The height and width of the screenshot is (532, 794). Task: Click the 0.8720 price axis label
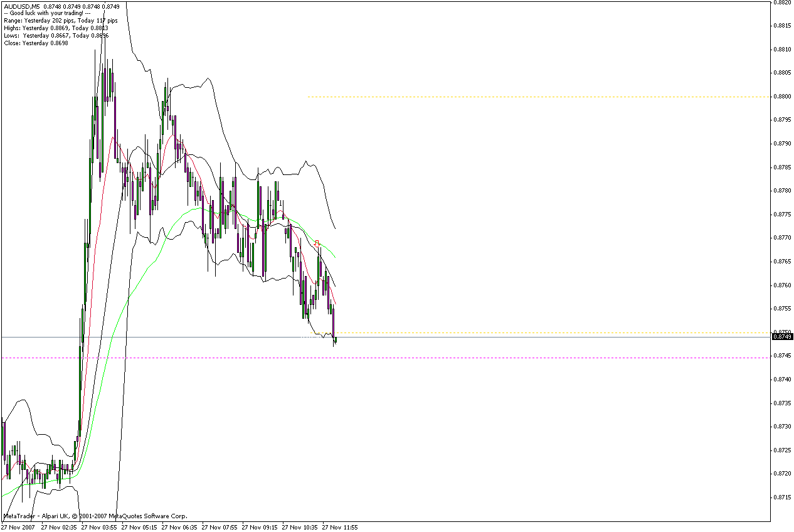pyautogui.click(x=782, y=474)
